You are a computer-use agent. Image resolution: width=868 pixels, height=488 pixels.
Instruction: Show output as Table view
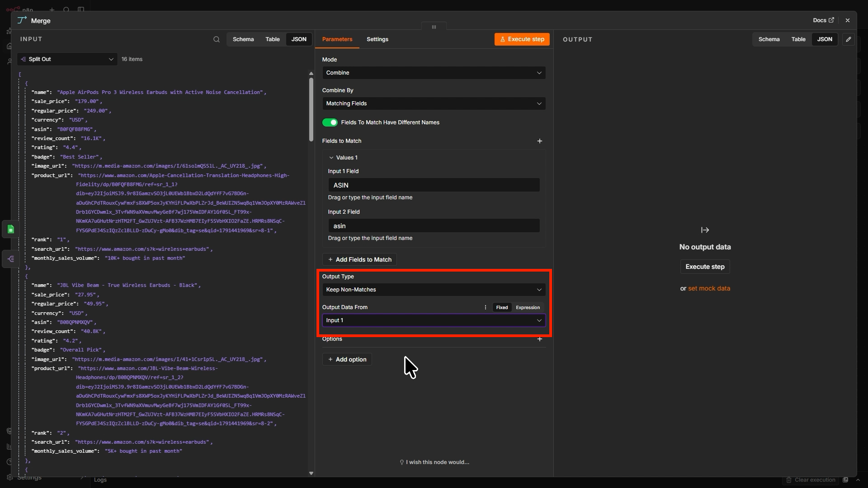798,39
